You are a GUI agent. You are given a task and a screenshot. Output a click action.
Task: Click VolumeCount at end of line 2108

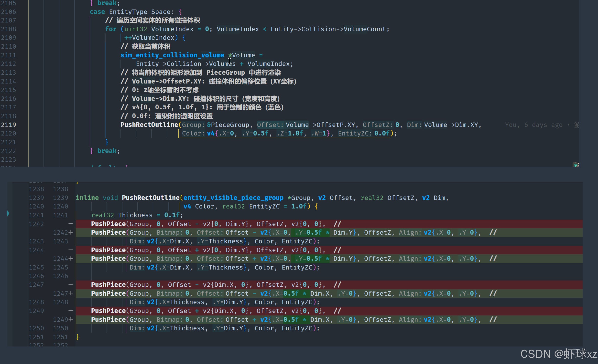[x=365, y=29]
